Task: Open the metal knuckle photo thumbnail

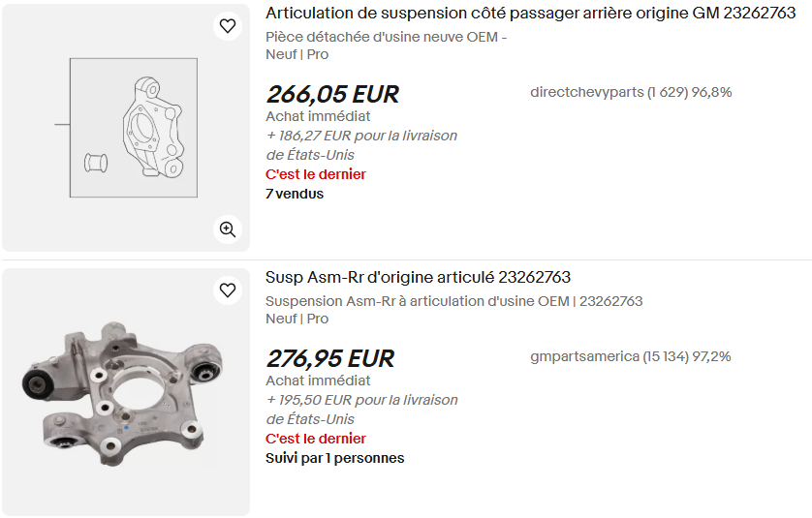Action: (x=126, y=392)
